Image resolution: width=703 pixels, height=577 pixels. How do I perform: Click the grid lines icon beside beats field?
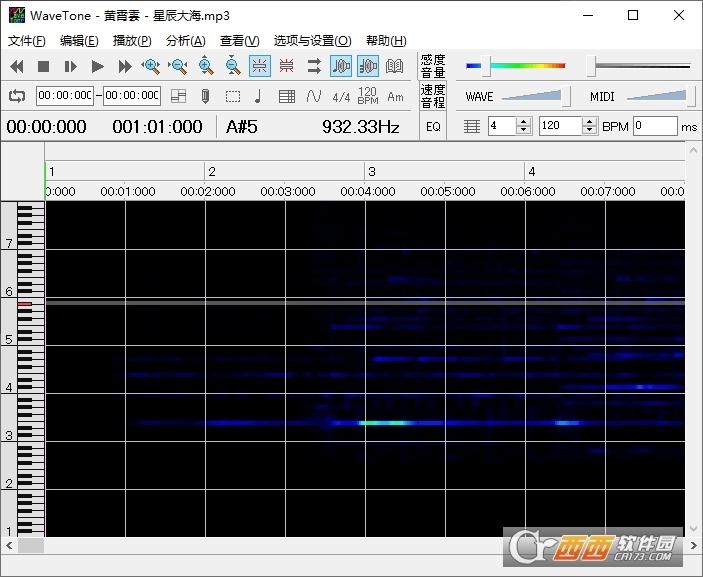471,126
